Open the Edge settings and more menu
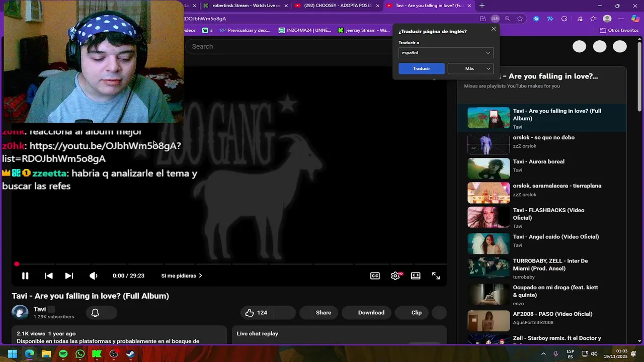The height and width of the screenshot is (362, 644). tap(621, 19)
